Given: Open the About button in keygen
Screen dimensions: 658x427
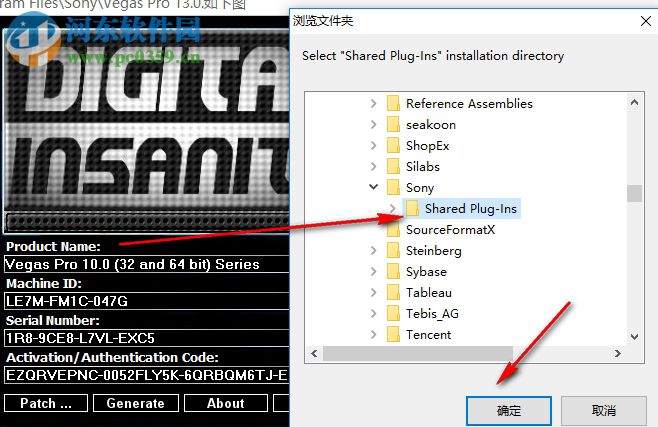Looking at the screenshot, I should [x=226, y=403].
